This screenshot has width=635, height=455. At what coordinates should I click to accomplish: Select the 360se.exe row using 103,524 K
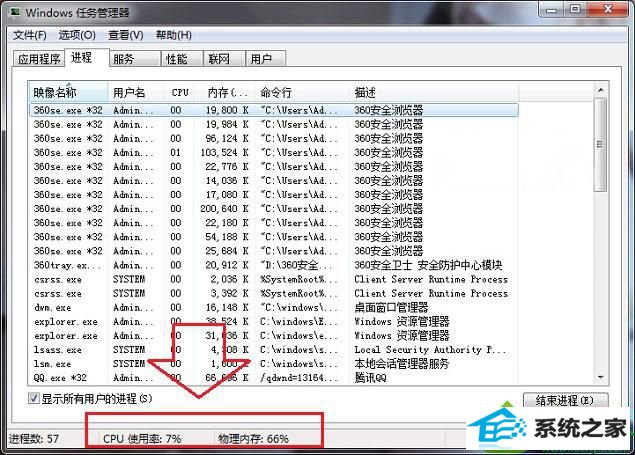(x=274, y=153)
